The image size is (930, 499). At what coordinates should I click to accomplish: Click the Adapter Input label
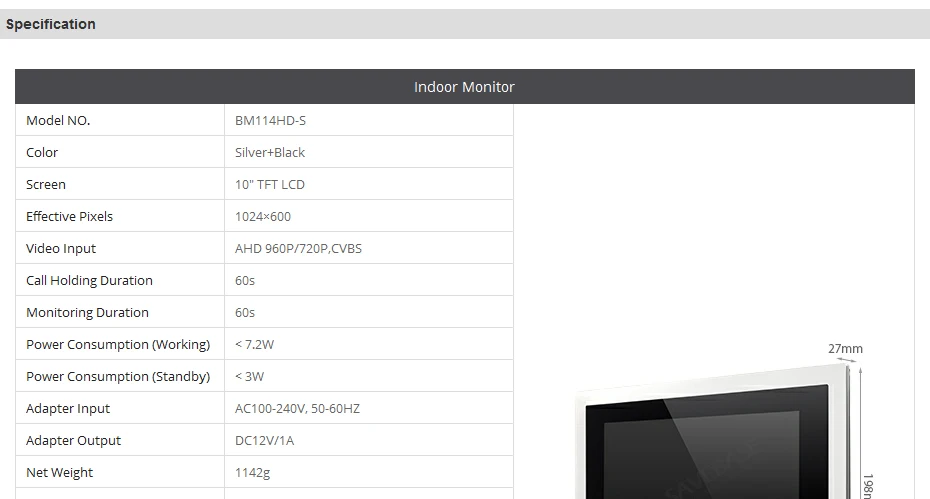tap(68, 409)
